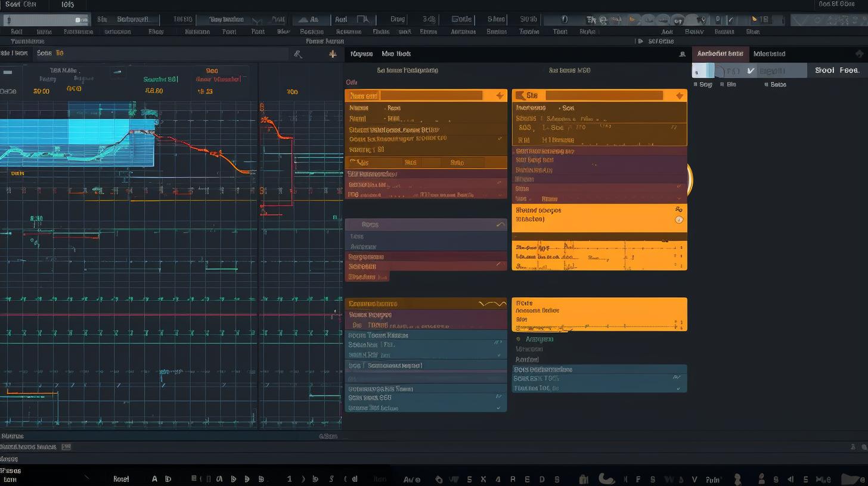Click the small play triangle above the panels
This screenshot has width=868, height=486.
click(640, 41)
